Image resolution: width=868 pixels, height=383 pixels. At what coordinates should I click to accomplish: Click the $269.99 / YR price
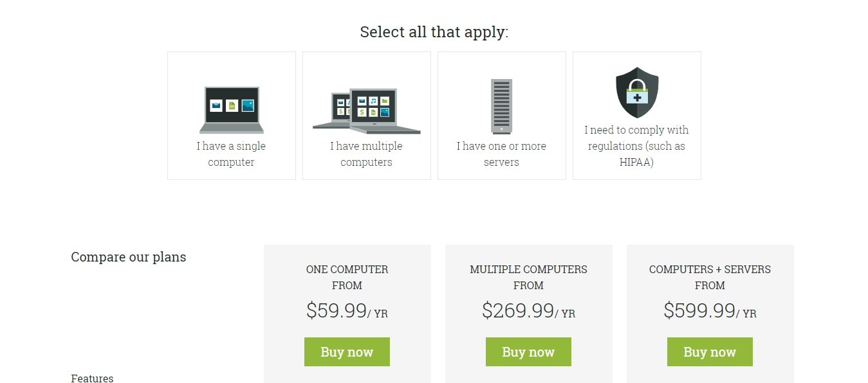(x=528, y=311)
